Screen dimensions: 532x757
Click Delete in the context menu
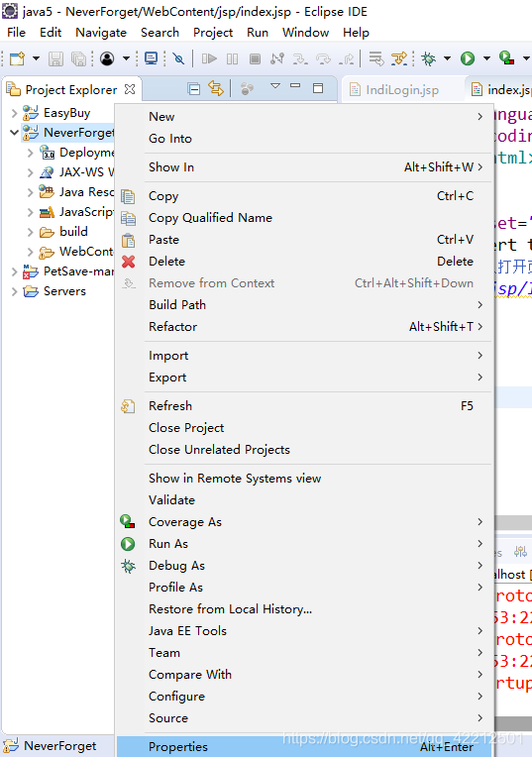point(305,262)
